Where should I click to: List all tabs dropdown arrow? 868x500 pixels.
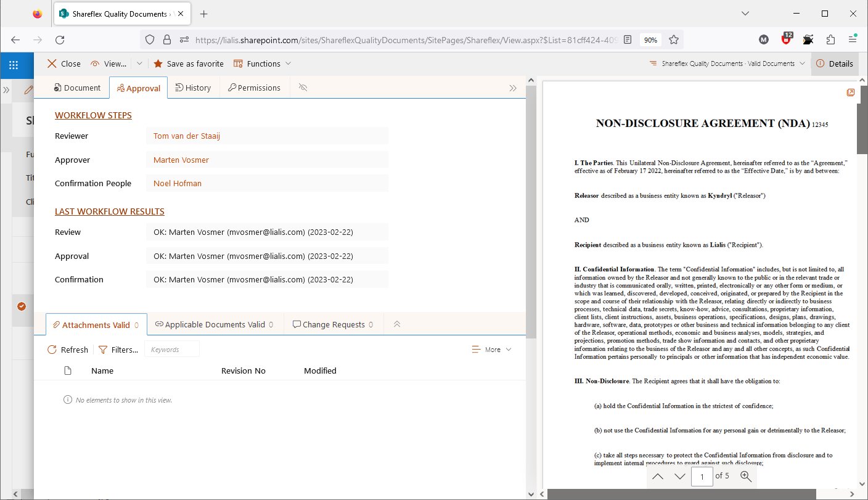pos(745,14)
